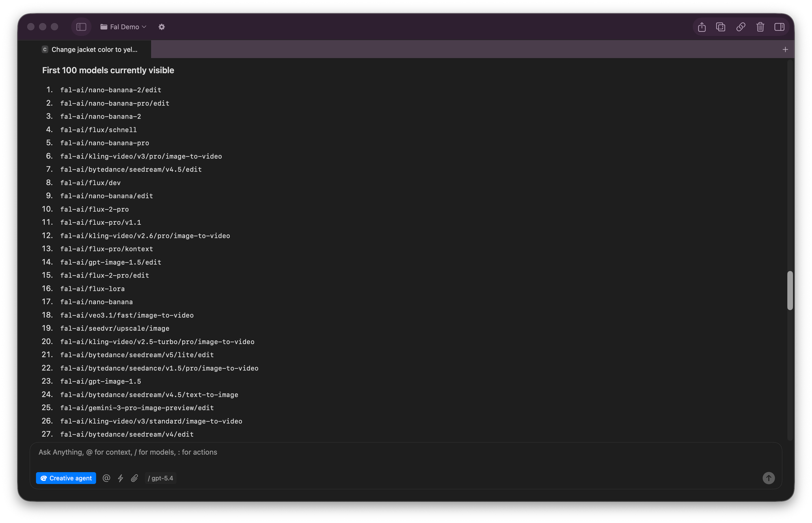Click 'fal-ai/flux-2-pro' list entry
This screenshot has height=523, width=812.
pyautogui.click(x=95, y=209)
